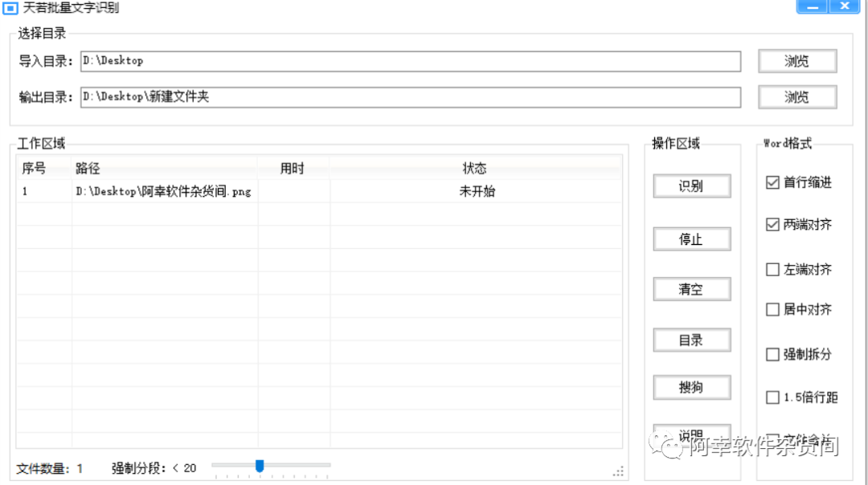Viewport: 868px width, 485px height.
Task: Click the 强制分段 slider handle
Action: coord(259,466)
